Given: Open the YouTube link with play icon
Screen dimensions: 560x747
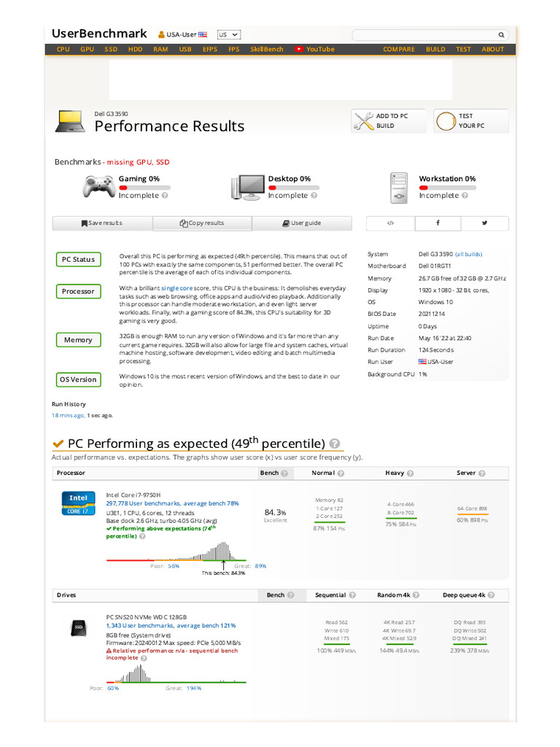Looking at the screenshot, I should point(315,49).
